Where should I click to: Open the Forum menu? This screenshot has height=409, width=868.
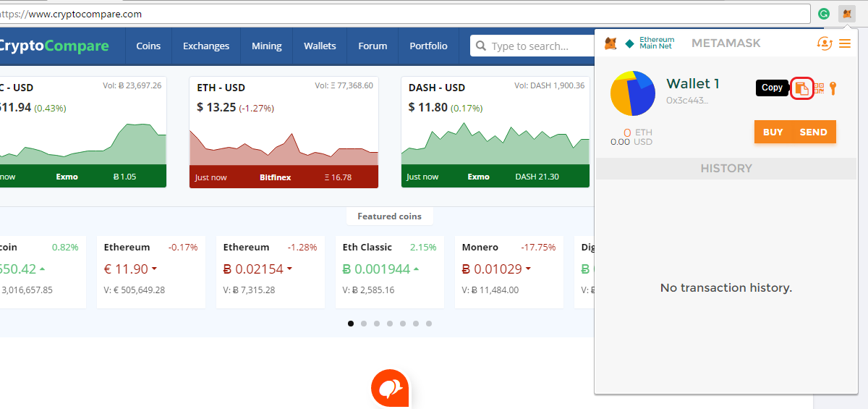(373, 46)
